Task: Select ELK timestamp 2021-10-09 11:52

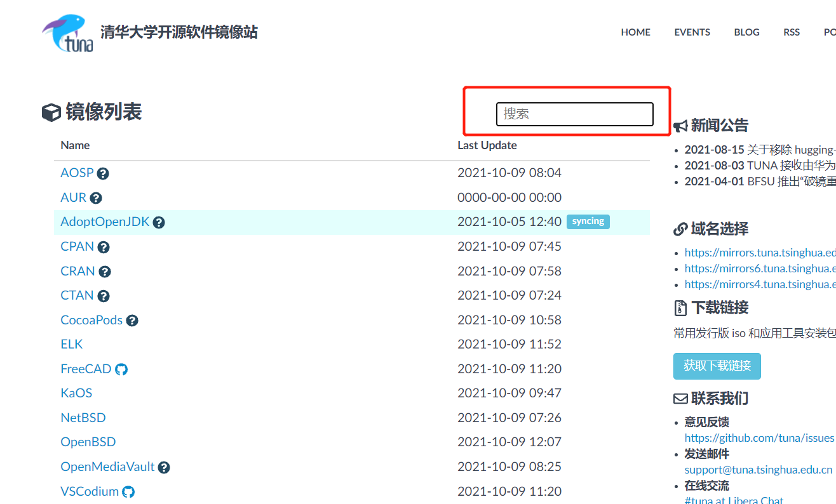Action: (x=509, y=344)
